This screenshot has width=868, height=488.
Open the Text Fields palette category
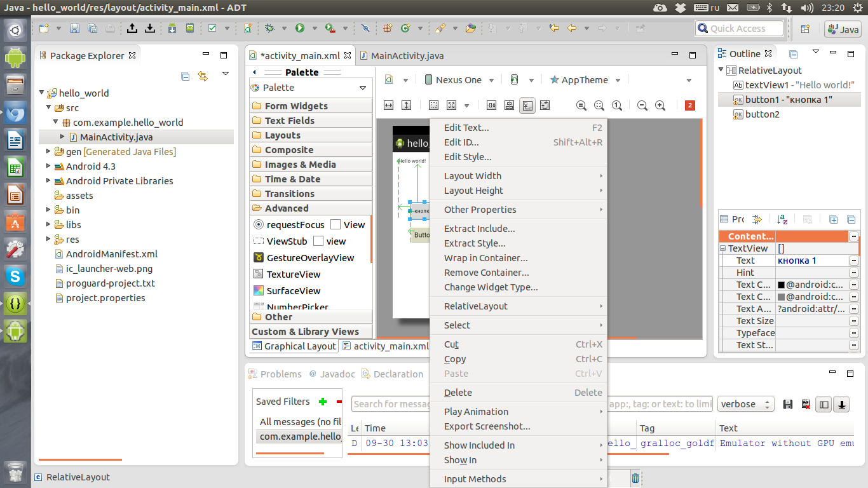(x=311, y=121)
